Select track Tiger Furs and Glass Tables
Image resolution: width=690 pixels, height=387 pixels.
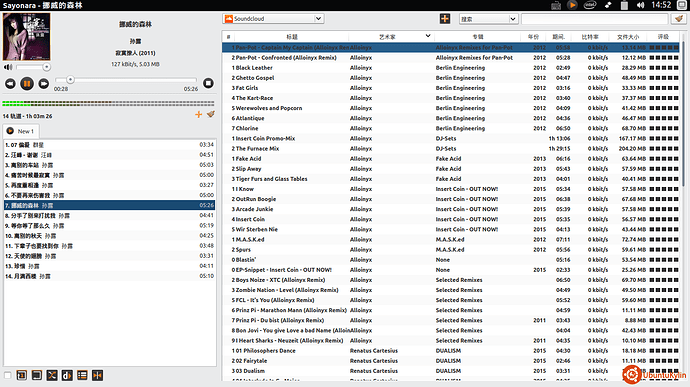click(x=451, y=179)
